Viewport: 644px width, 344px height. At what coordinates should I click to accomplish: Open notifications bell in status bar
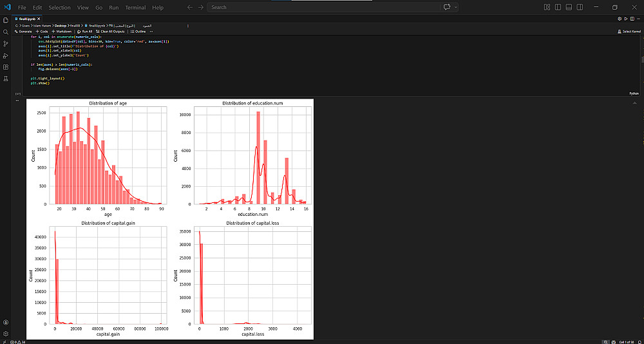pyautogui.click(x=639, y=341)
